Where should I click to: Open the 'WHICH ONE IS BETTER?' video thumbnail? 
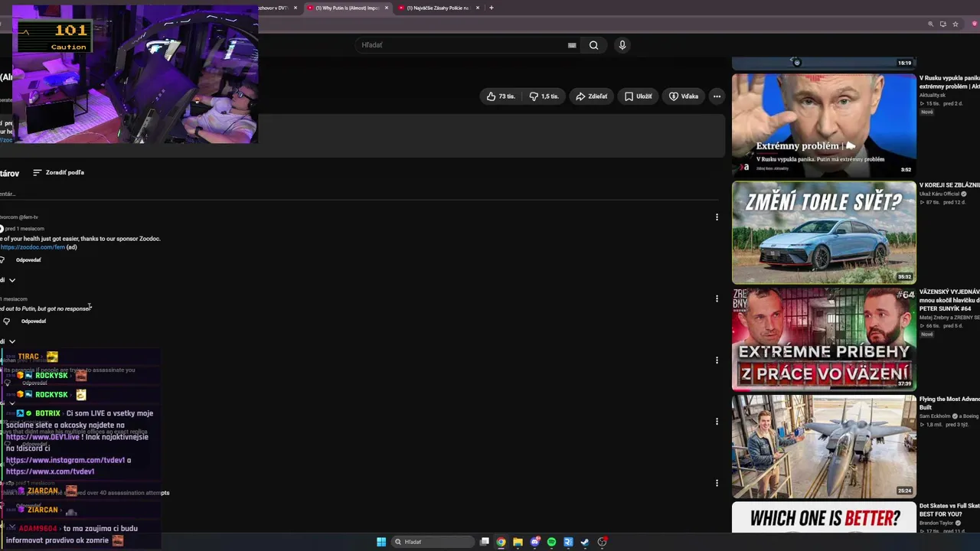pyautogui.click(x=824, y=517)
